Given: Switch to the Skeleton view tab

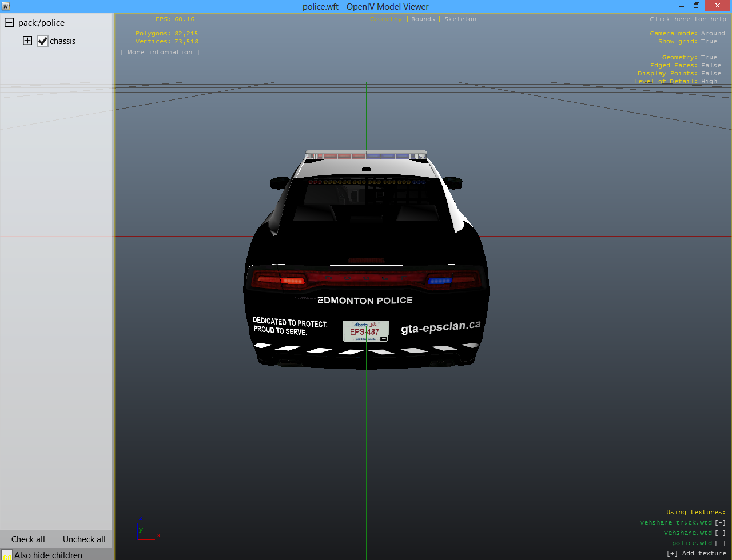Looking at the screenshot, I should (x=460, y=19).
